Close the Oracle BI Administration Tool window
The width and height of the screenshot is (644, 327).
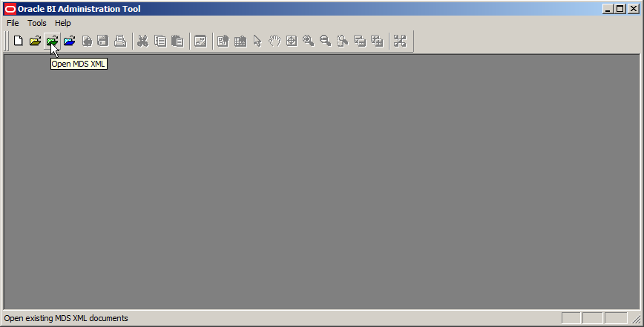pos(634,9)
